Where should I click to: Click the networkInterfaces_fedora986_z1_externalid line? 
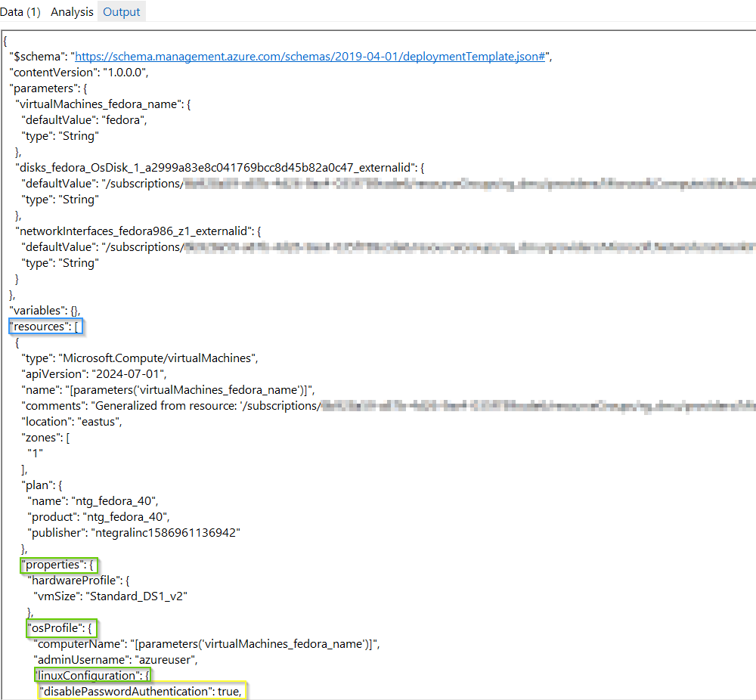pos(138,231)
